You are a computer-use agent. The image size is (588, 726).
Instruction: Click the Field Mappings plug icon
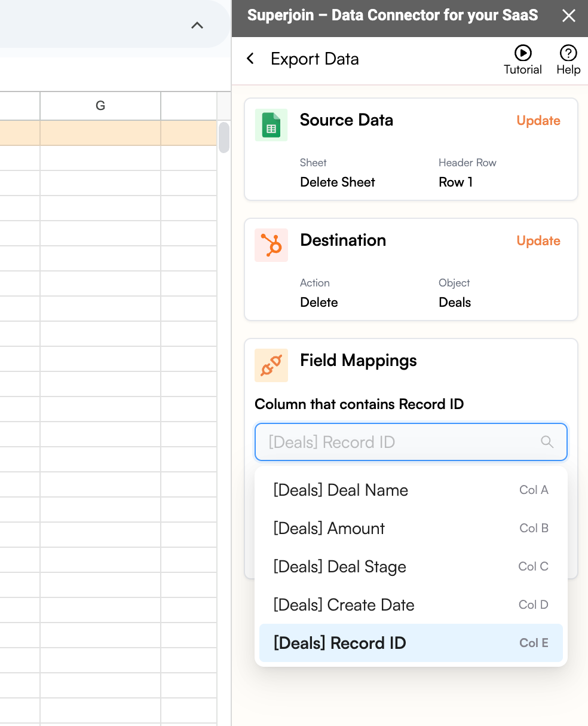click(271, 365)
